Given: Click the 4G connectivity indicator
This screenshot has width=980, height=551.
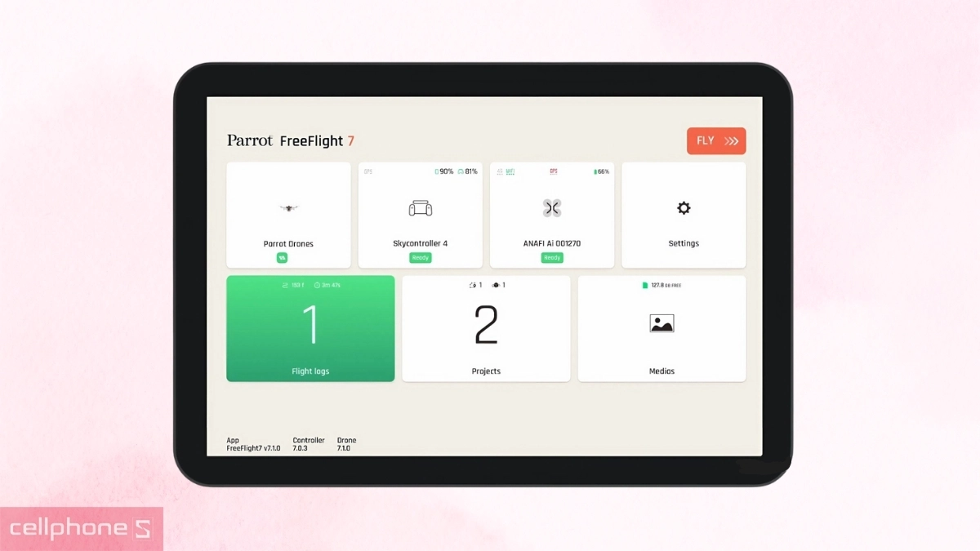Looking at the screenshot, I should tap(499, 171).
